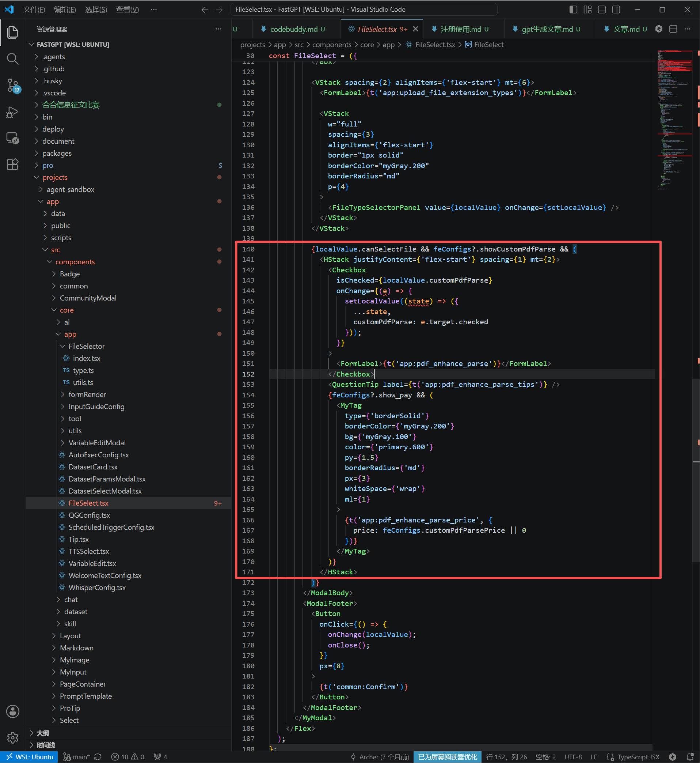Open Source Control view with 17 badge
The width and height of the screenshot is (700, 763).
point(12,85)
